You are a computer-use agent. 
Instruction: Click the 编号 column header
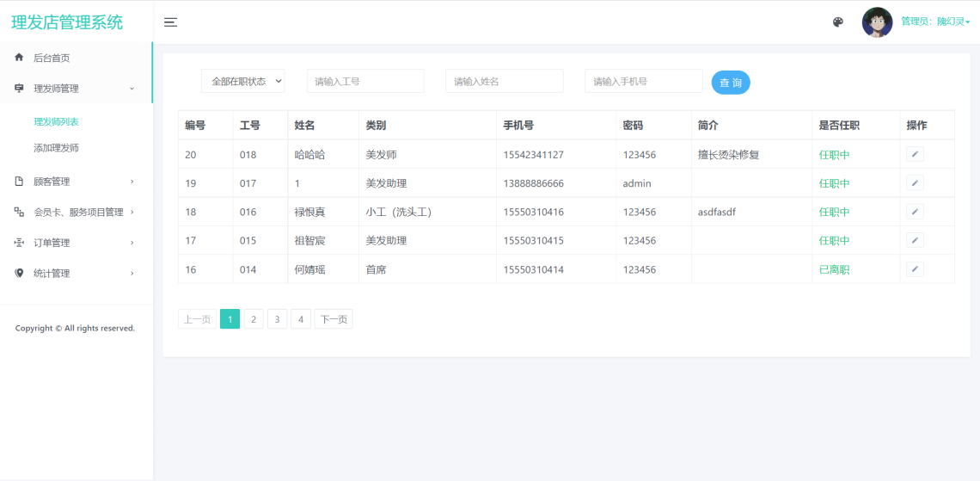coord(195,125)
